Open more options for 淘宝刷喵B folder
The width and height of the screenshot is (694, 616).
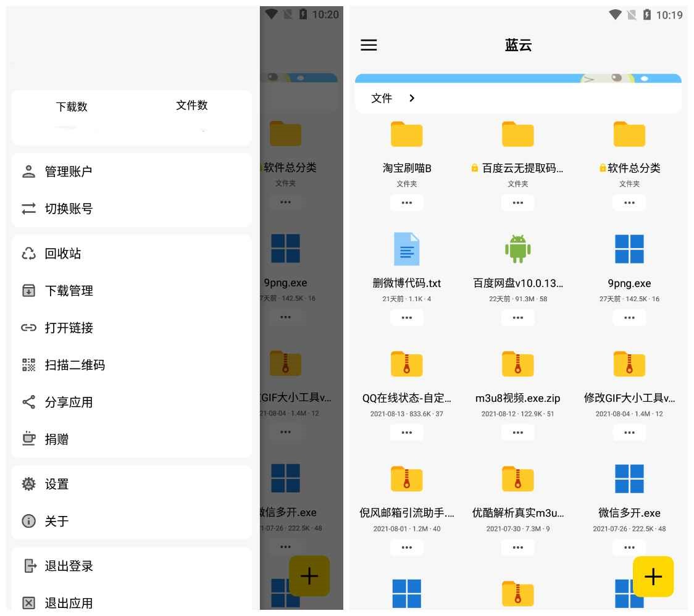406,202
